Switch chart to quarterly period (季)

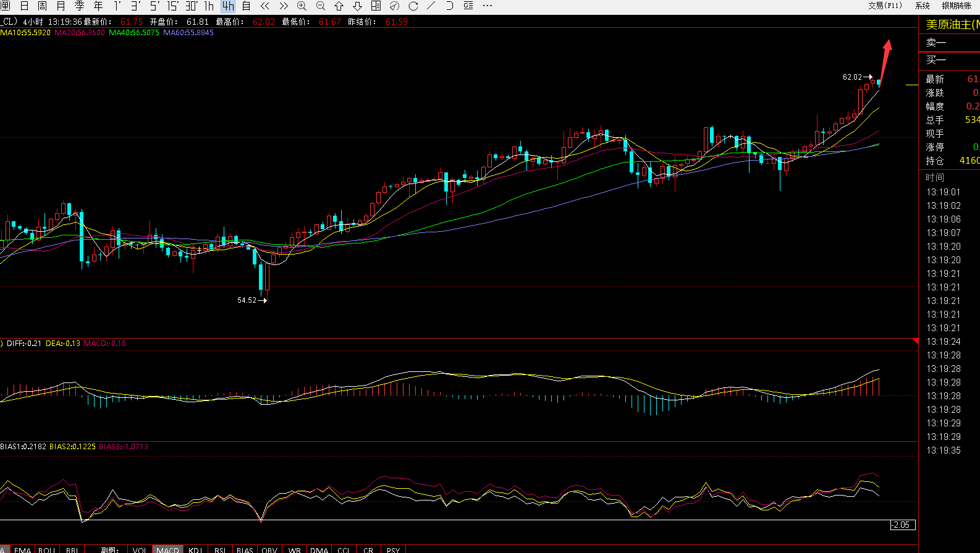pyautogui.click(x=79, y=6)
